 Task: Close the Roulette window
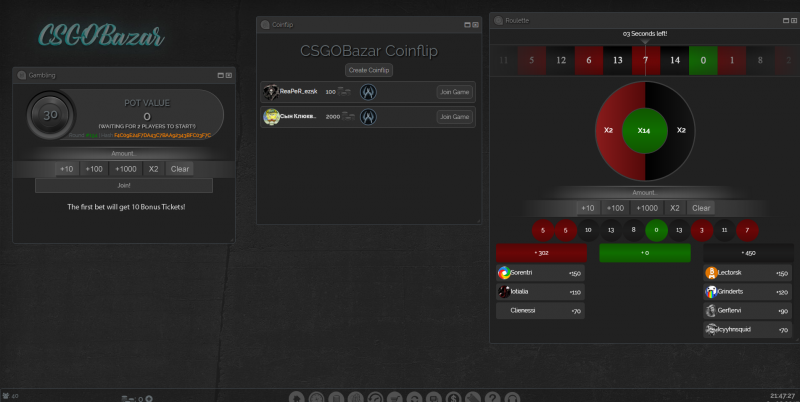[794, 20]
